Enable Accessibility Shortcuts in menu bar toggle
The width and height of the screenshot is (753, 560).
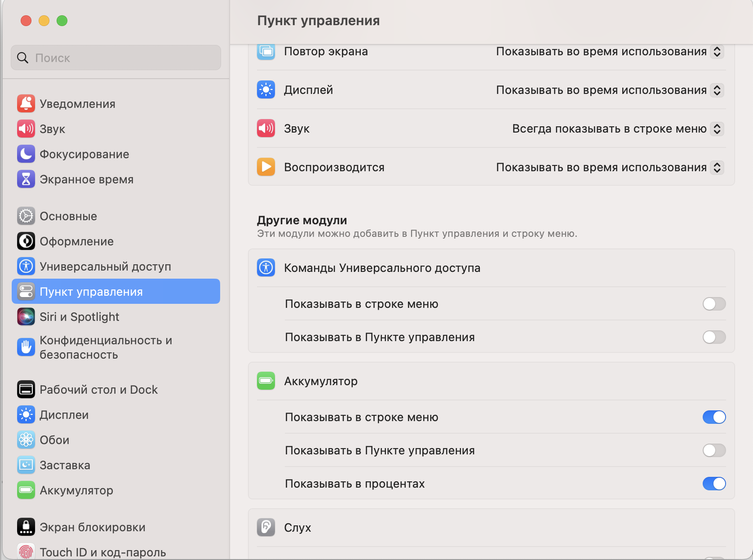coord(714,304)
